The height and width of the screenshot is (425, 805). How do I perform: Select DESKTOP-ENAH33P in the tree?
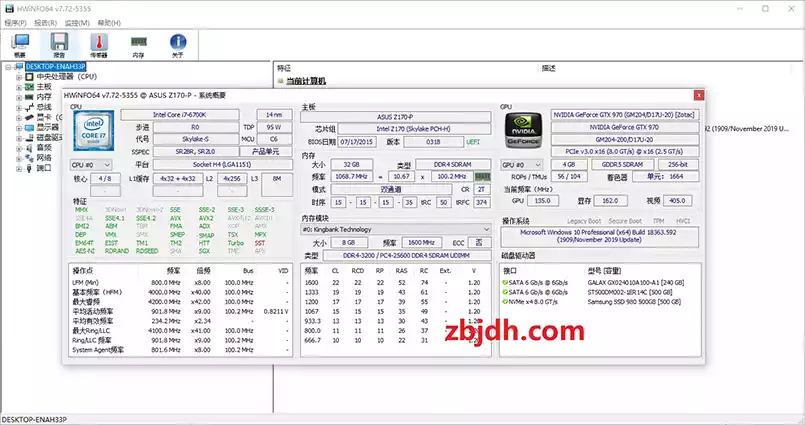coord(55,67)
